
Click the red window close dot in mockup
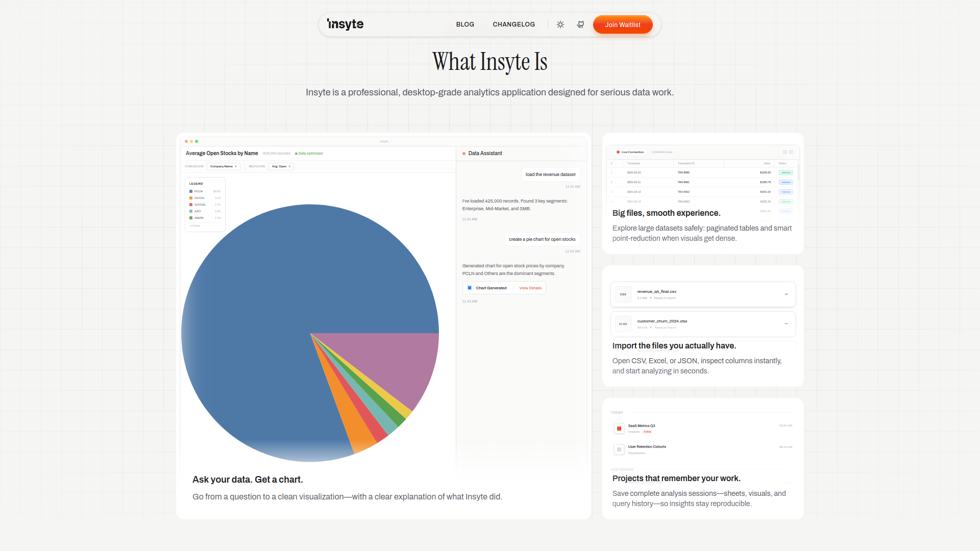point(186,141)
